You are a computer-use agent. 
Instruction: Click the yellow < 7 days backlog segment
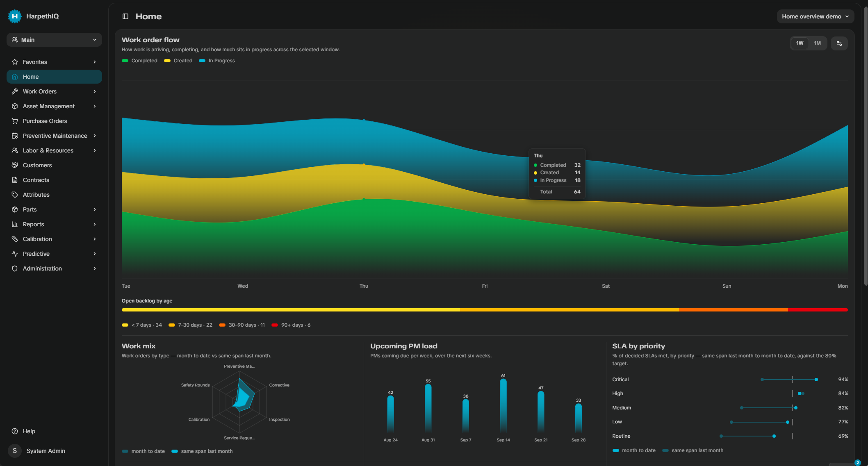(x=291, y=310)
